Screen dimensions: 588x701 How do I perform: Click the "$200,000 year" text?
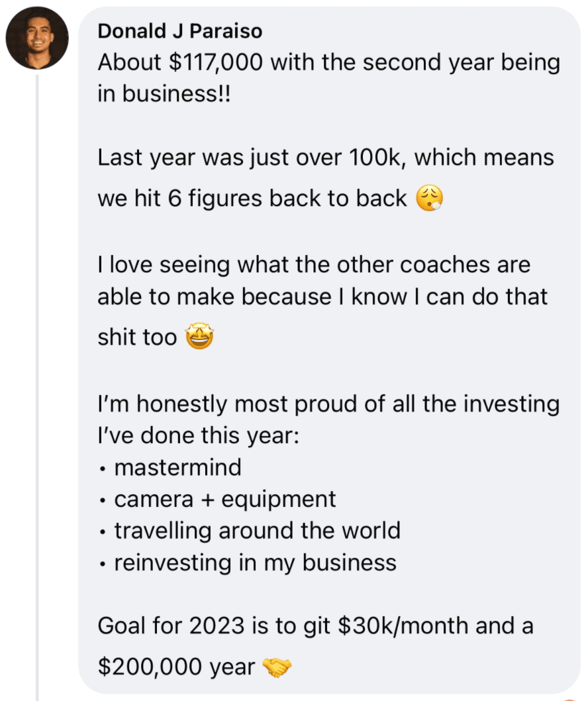tap(176, 667)
